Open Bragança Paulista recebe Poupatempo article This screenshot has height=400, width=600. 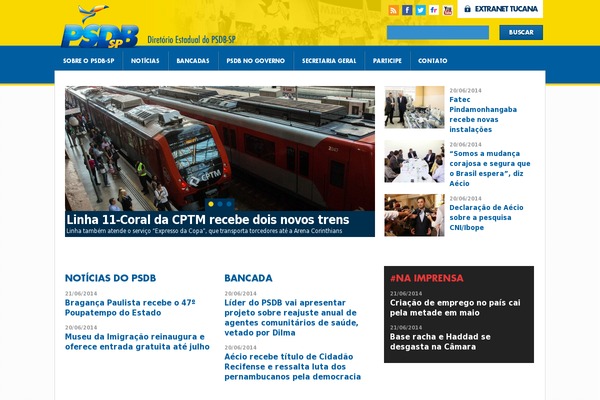130,308
